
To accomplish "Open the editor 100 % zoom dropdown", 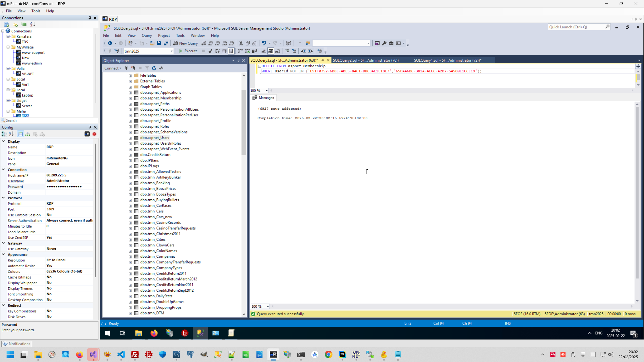I will [266, 91].
